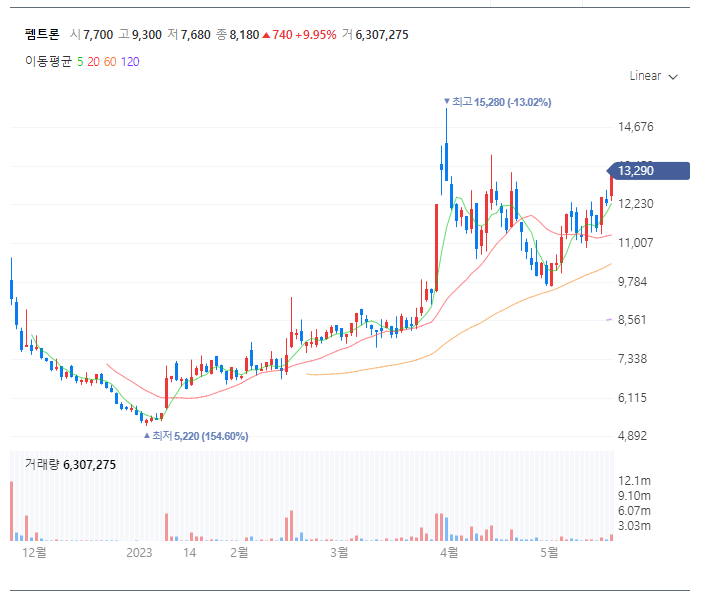
Task: Click the 최저 5,220 low marker
Action: click(196, 436)
